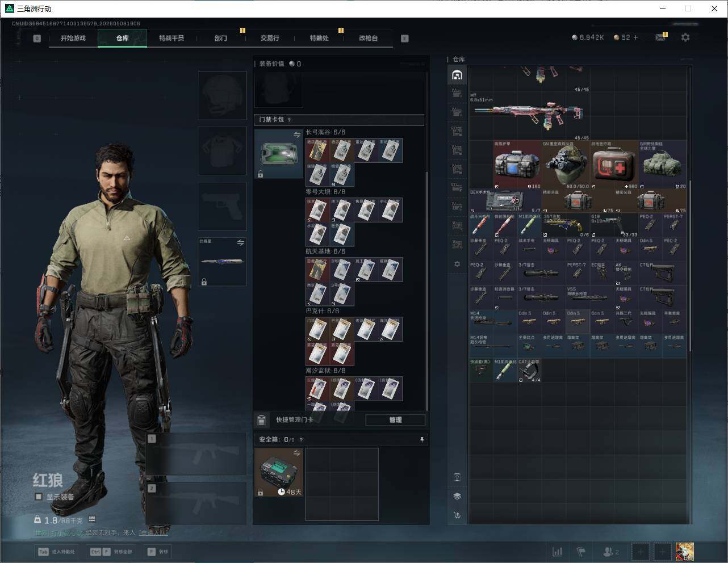Open the weight details list icon
This screenshot has height=563, width=728.
pyautogui.click(x=92, y=519)
